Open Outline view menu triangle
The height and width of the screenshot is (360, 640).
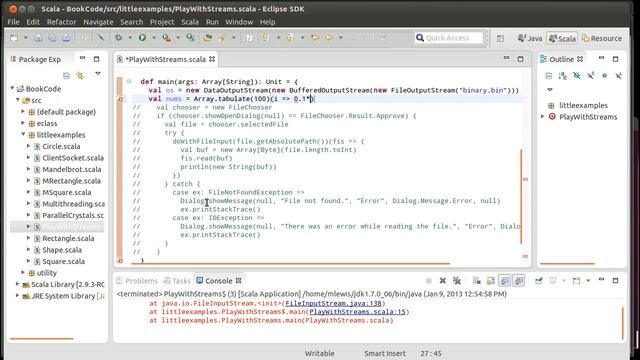tap(550, 89)
